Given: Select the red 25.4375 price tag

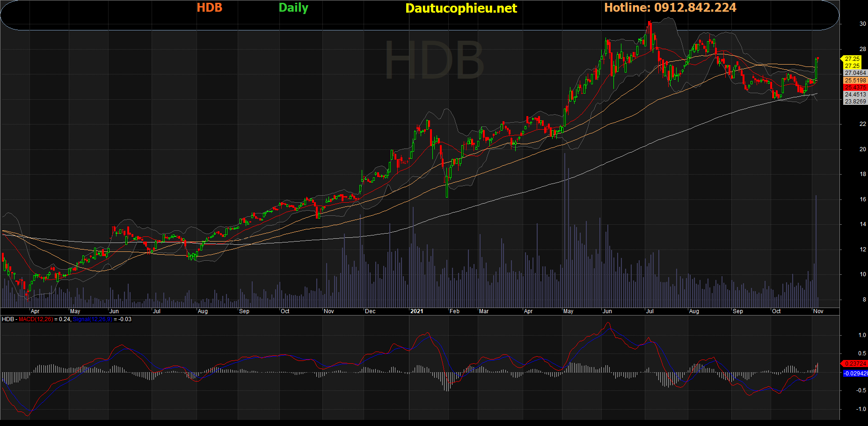Looking at the screenshot, I should tap(855, 88).
